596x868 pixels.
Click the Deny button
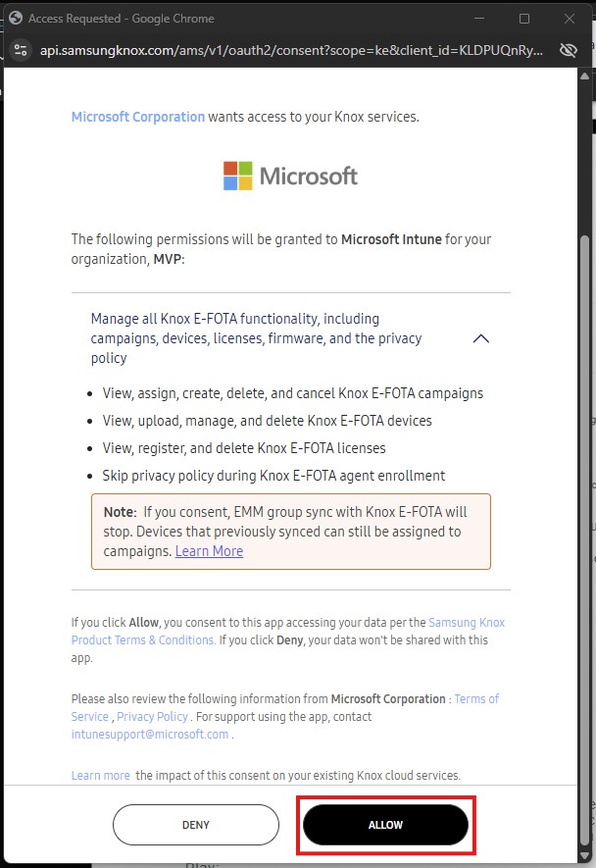[x=196, y=825]
